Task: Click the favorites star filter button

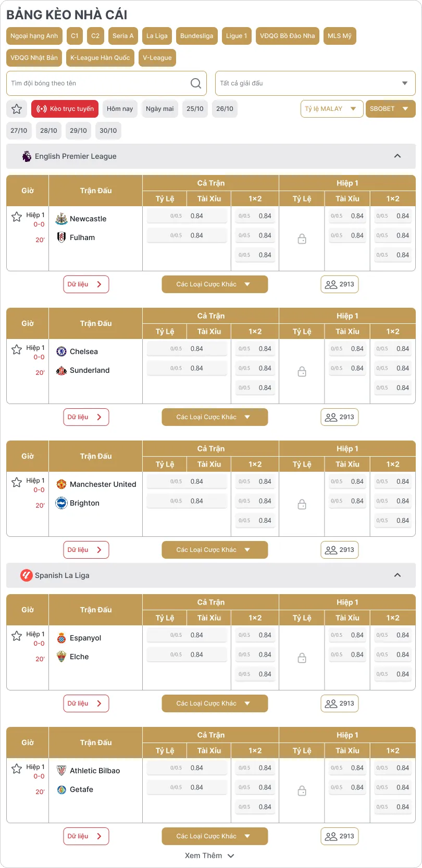Action: tap(17, 109)
